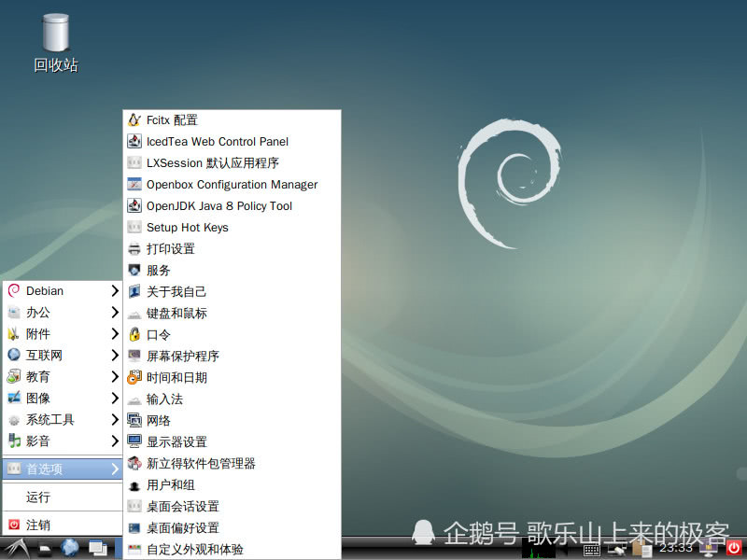Expand the 教育 education submenu

click(63, 376)
